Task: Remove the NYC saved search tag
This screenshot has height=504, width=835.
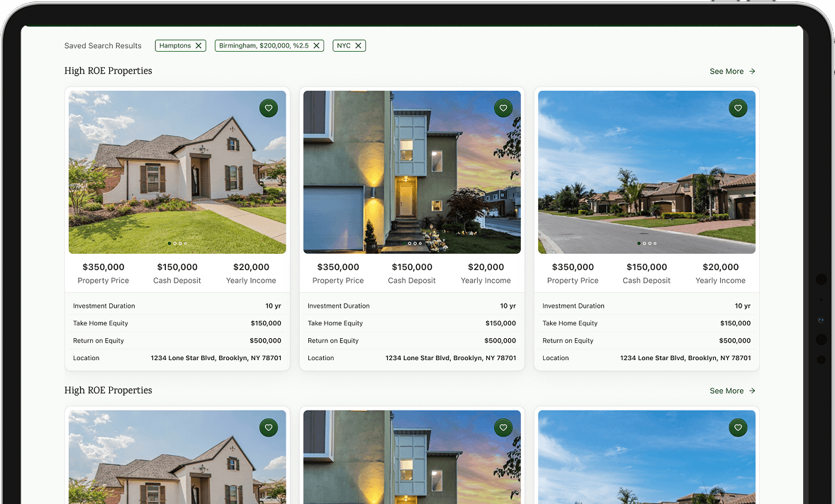Action: click(x=359, y=46)
